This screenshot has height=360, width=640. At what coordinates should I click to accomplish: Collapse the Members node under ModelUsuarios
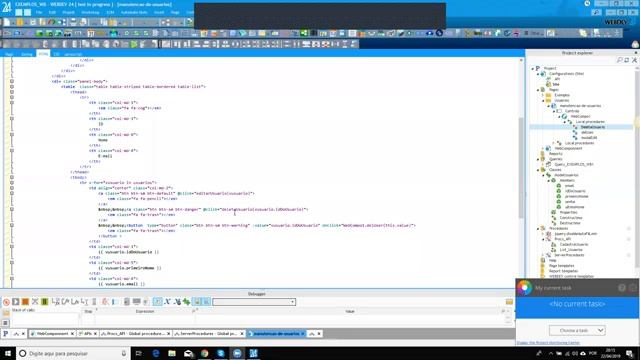coord(549,180)
